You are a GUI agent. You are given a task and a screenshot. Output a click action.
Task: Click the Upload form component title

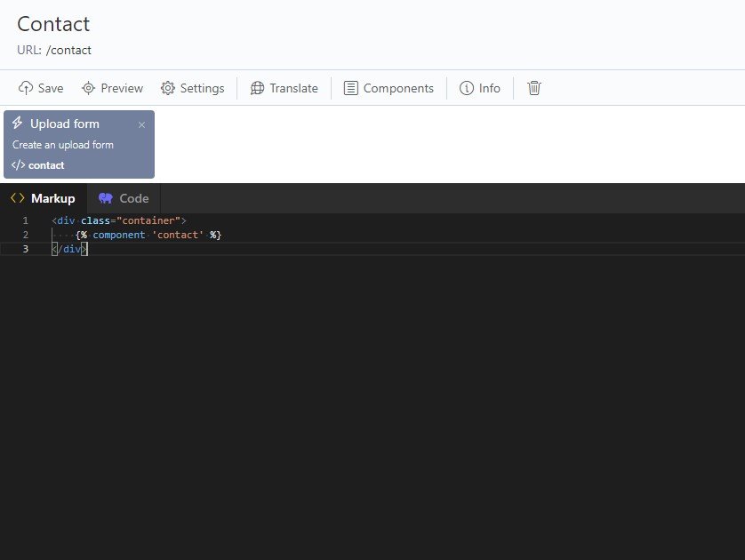click(x=65, y=124)
